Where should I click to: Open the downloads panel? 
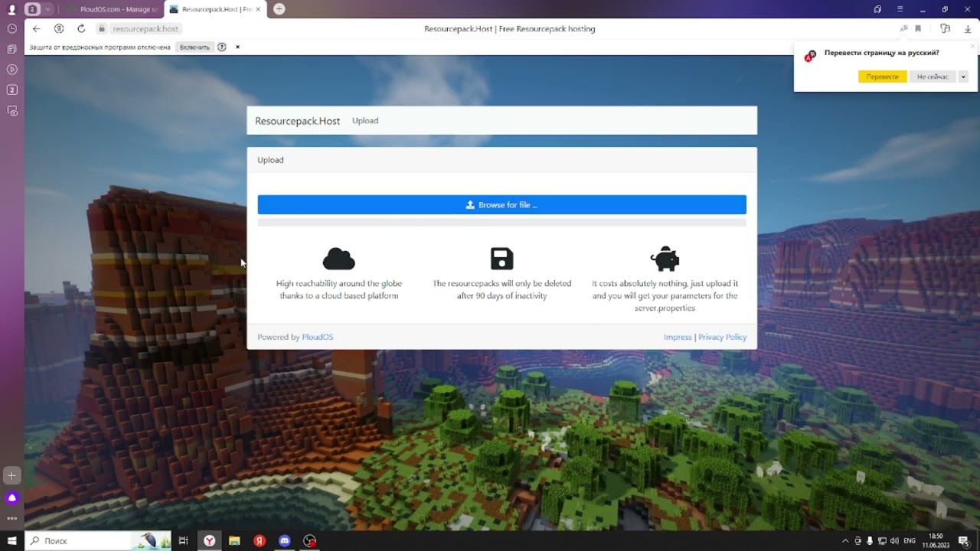tap(968, 29)
